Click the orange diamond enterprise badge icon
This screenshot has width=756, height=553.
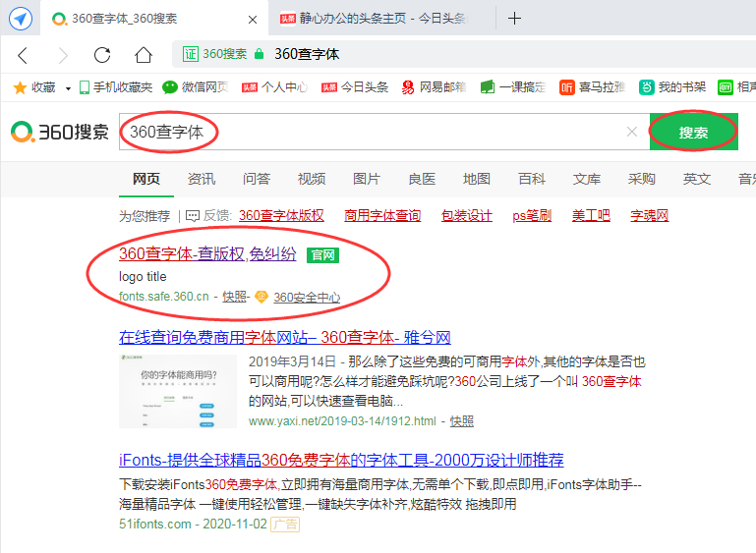pos(261,297)
